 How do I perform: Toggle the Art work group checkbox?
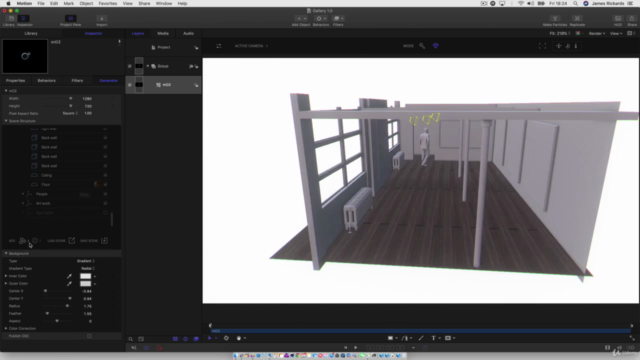[x=105, y=203]
